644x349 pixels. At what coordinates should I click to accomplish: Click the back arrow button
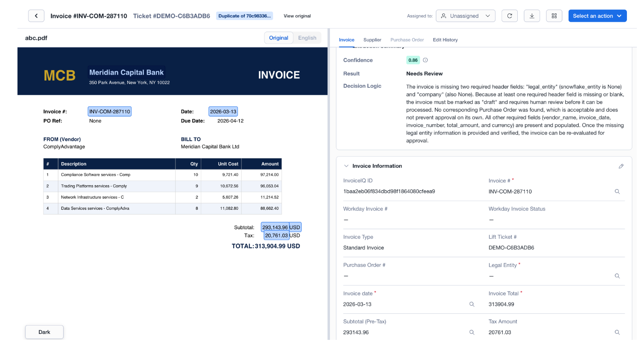(x=36, y=16)
